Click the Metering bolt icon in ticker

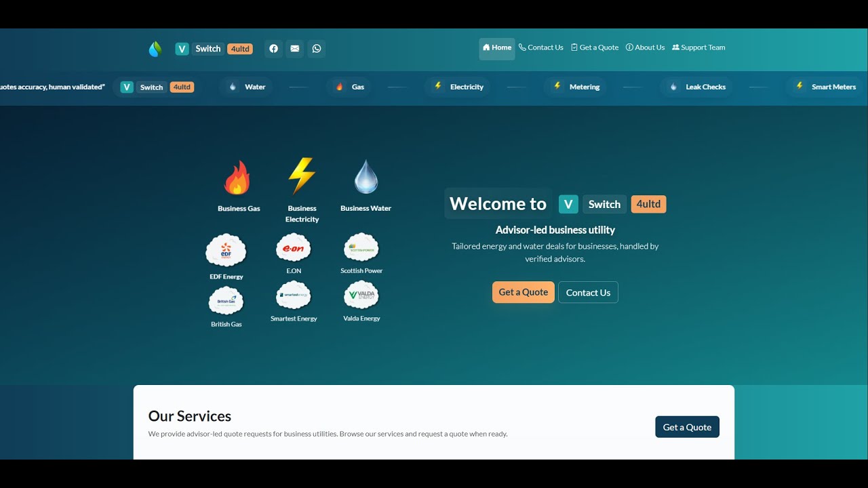point(557,86)
